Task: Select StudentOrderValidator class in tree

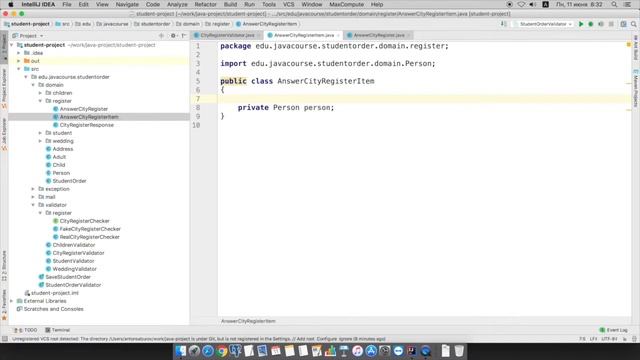Action: point(70,285)
